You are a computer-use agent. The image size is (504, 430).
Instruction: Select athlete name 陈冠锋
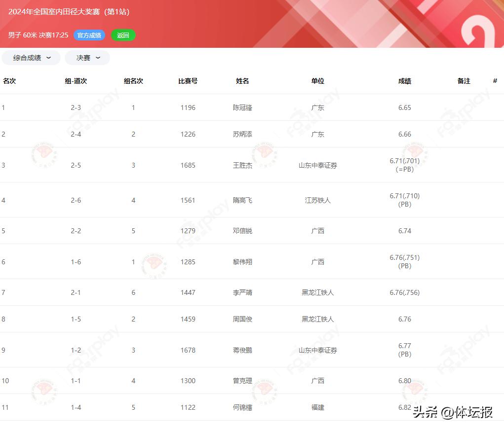242,107
